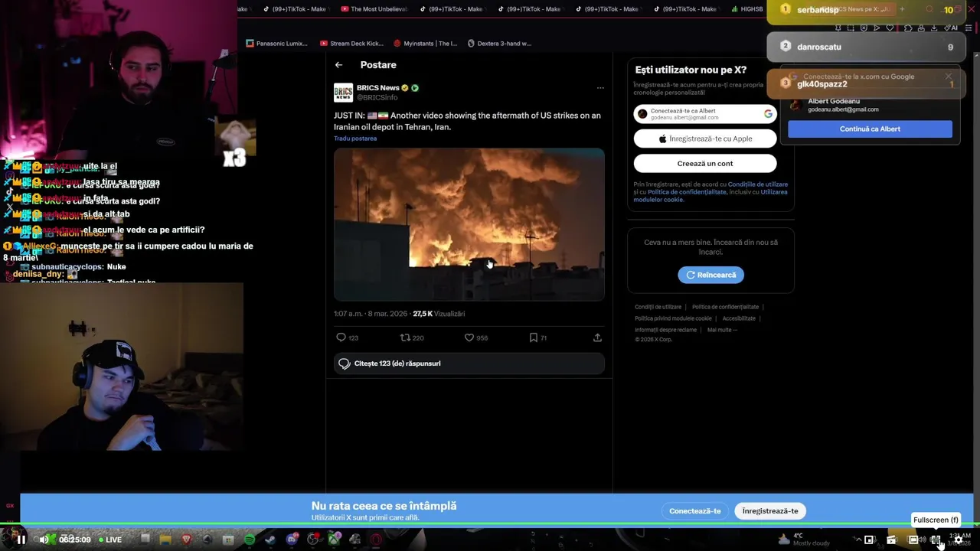980x551 pixels.
Task: Expand the footer Mai multe menu
Action: pos(722,330)
